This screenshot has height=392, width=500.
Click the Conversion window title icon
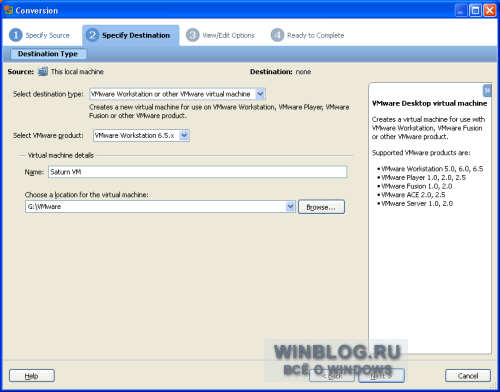coord(8,10)
